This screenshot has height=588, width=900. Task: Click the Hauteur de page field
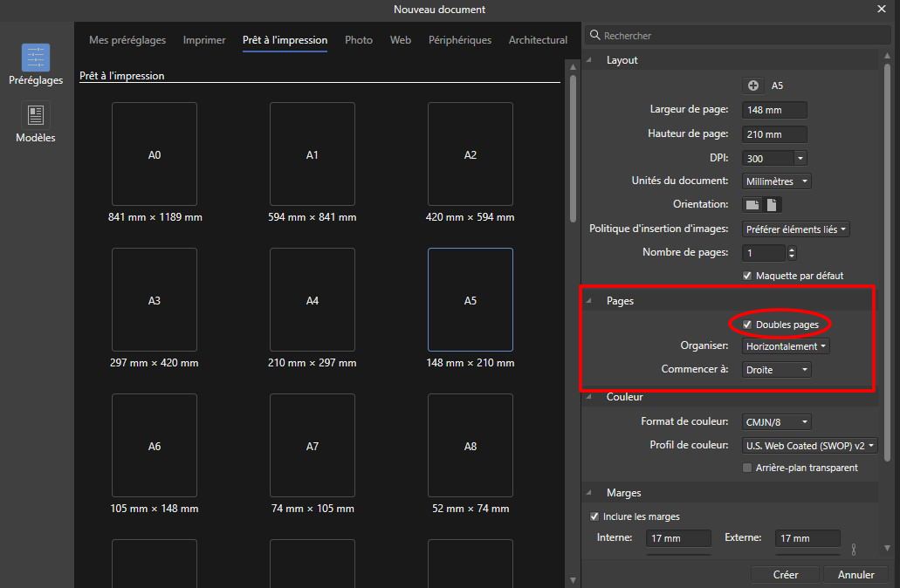(x=774, y=134)
